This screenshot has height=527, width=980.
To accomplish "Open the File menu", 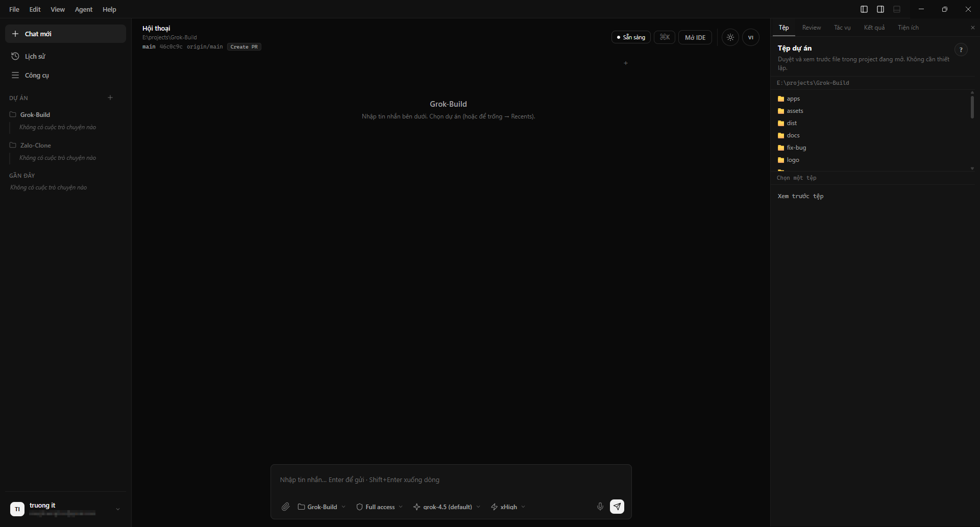I will [x=14, y=9].
